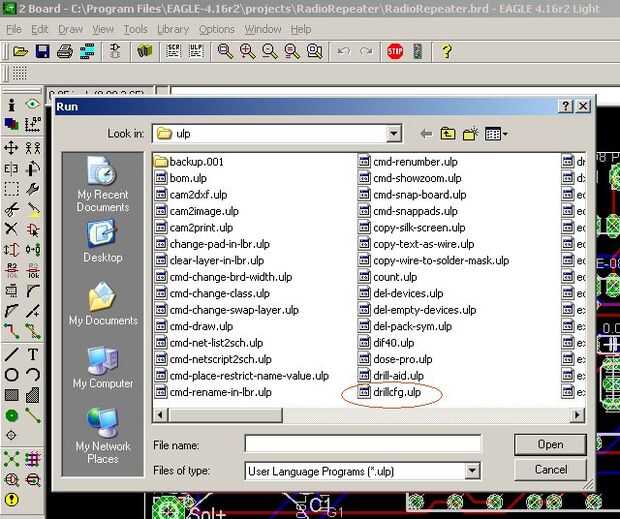Go back with the back arrow icon

coord(425,134)
